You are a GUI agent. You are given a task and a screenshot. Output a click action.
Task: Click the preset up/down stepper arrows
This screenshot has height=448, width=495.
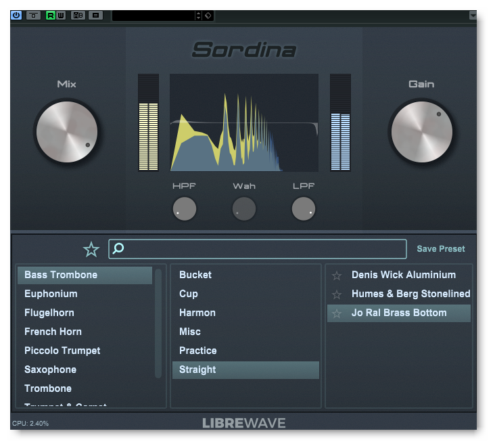(x=198, y=16)
